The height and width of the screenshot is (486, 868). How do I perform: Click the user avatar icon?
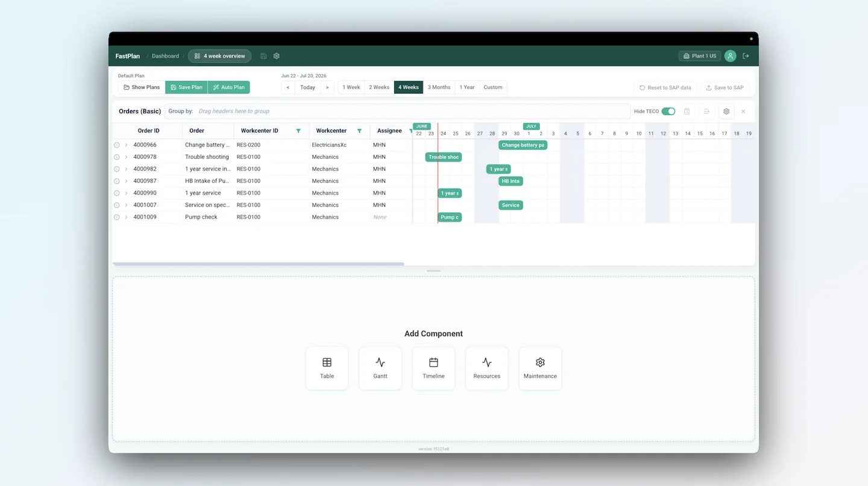point(730,56)
